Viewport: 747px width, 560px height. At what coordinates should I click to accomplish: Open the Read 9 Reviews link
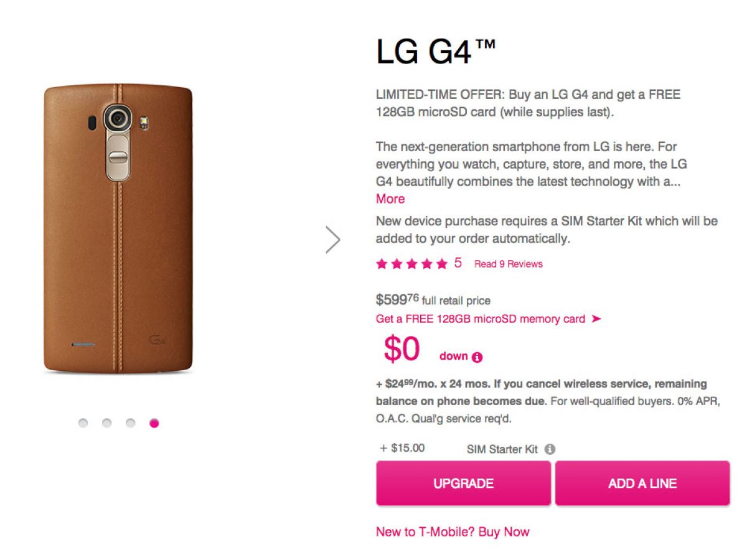click(x=508, y=264)
